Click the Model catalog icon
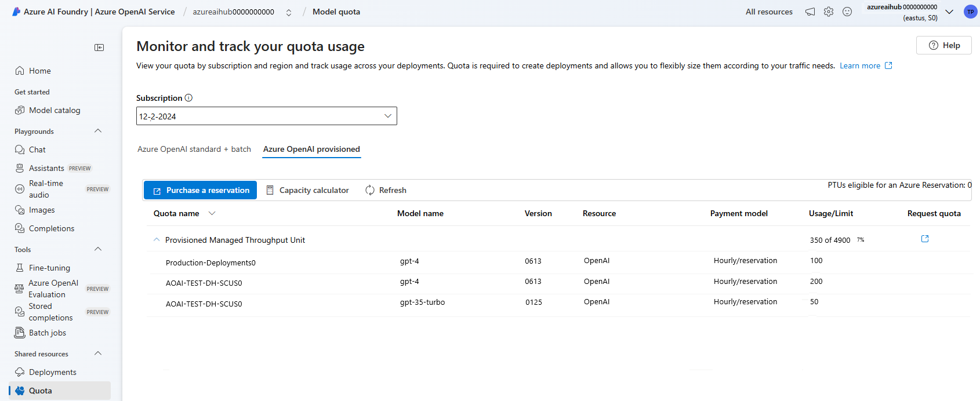Image resolution: width=980 pixels, height=401 pixels. tap(20, 110)
